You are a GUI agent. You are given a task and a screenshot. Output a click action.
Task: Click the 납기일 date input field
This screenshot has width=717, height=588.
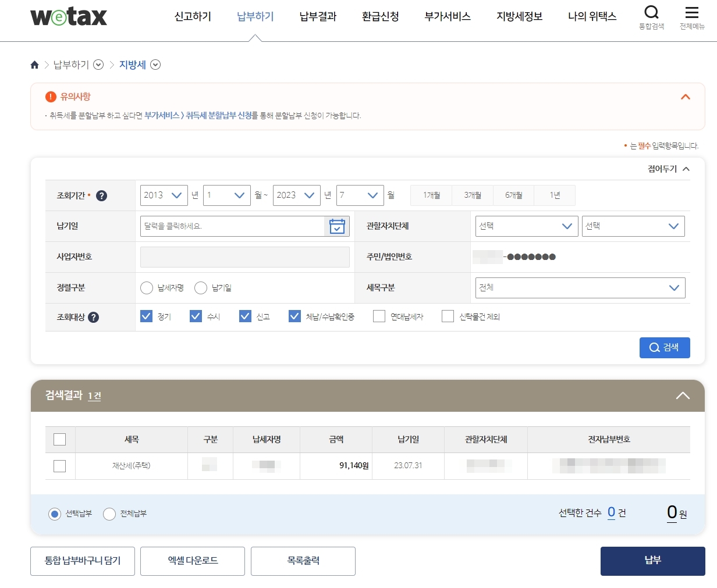232,226
